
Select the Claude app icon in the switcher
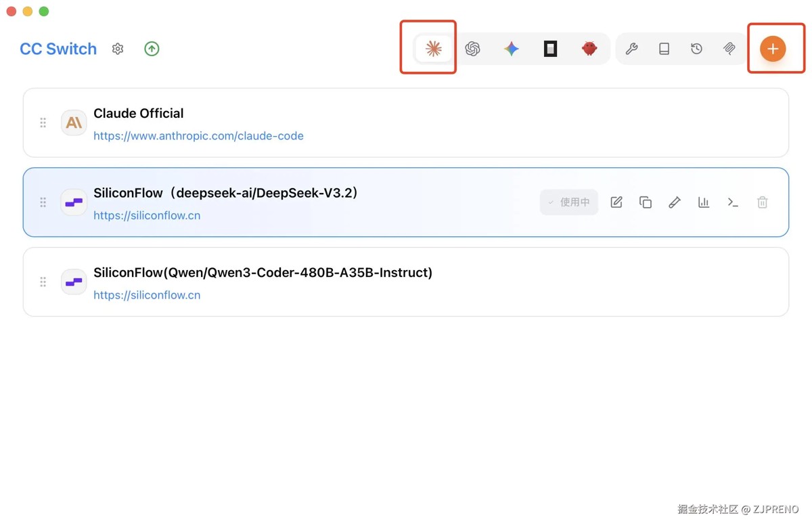(x=434, y=49)
